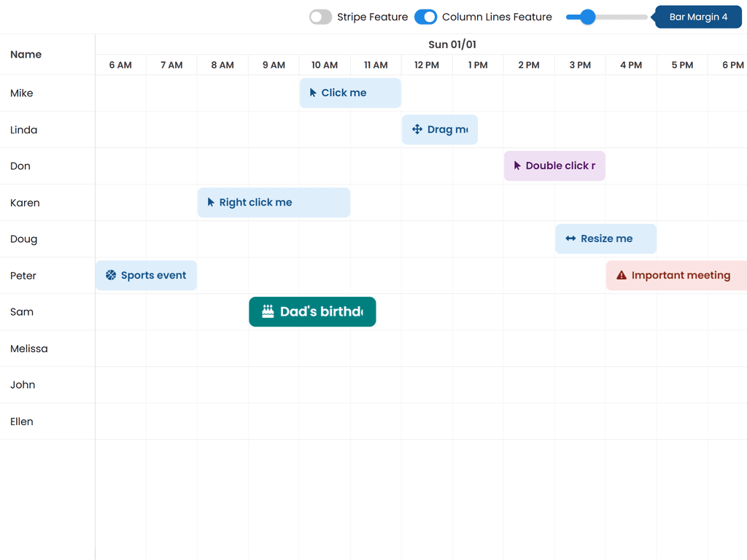Click the basketball icon in Sports event

[111, 275]
